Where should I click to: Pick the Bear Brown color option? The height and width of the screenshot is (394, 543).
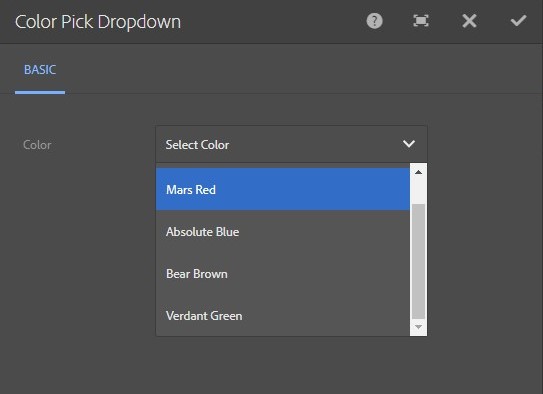(x=283, y=274)
